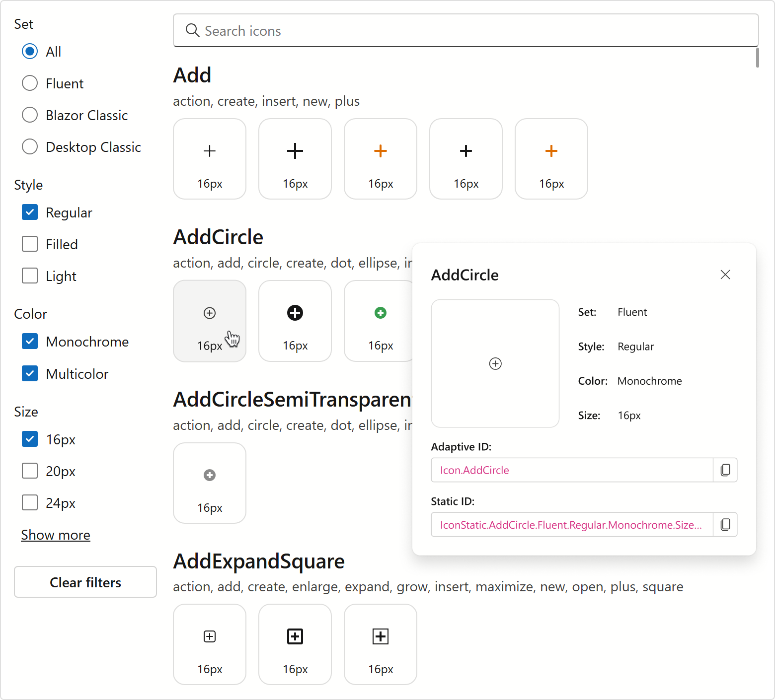Enable the Light style checkbox
Screen dimensions: 775x700
point(30,276)
